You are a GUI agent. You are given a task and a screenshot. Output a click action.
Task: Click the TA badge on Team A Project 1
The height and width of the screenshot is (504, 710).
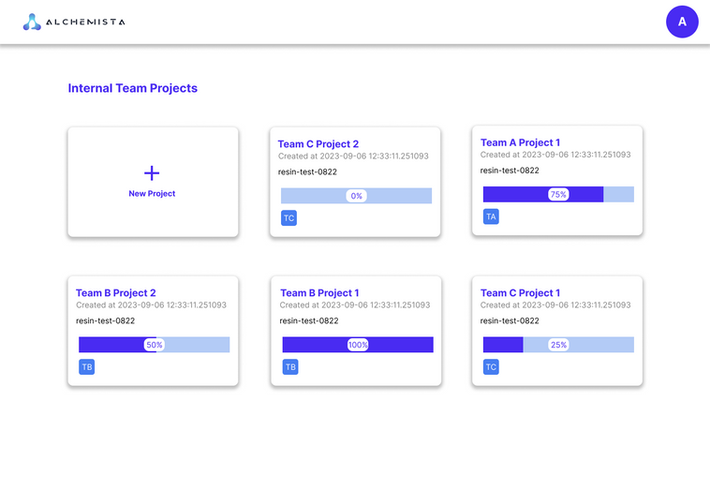point(491,216)
